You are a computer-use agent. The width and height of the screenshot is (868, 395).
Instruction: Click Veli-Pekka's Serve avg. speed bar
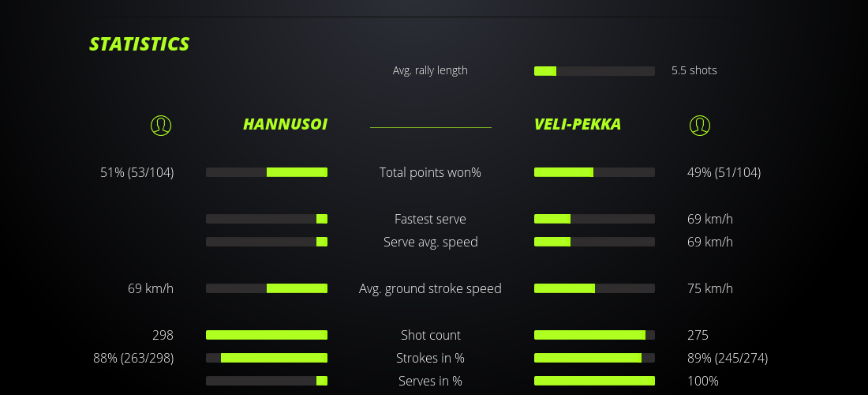594,242
